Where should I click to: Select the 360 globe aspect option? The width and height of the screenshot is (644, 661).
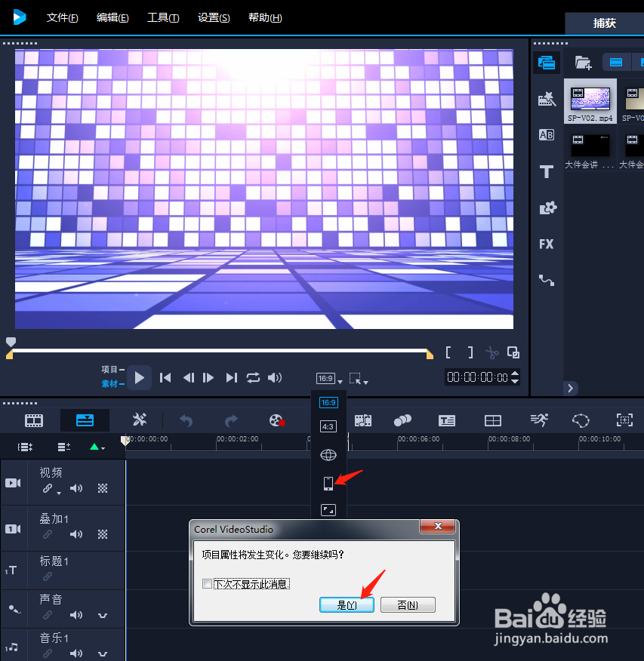click(328, 455)
